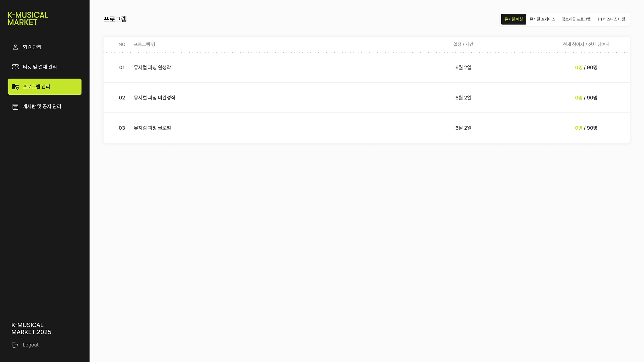
Task: Click the ticket icon for 티켓 및 결제 관리
Action: (15, 67)
